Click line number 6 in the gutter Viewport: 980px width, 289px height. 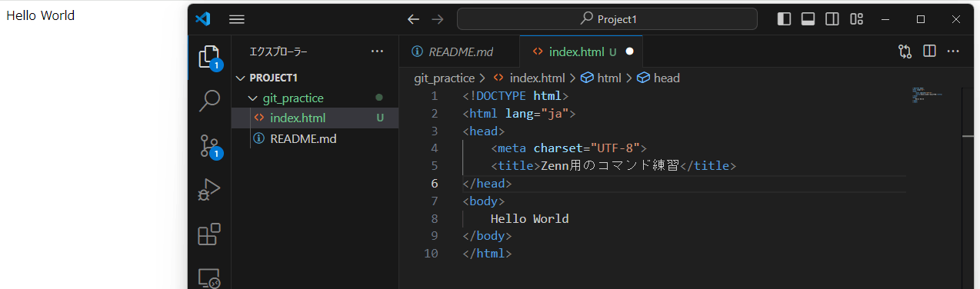click(435, 183)
